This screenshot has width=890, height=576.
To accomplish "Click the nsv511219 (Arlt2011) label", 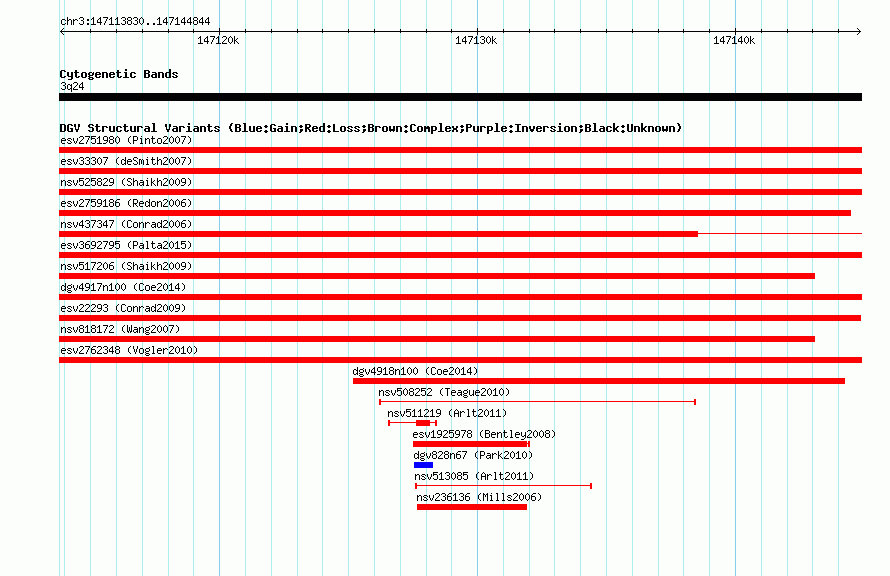I will (x=447, y=413).
